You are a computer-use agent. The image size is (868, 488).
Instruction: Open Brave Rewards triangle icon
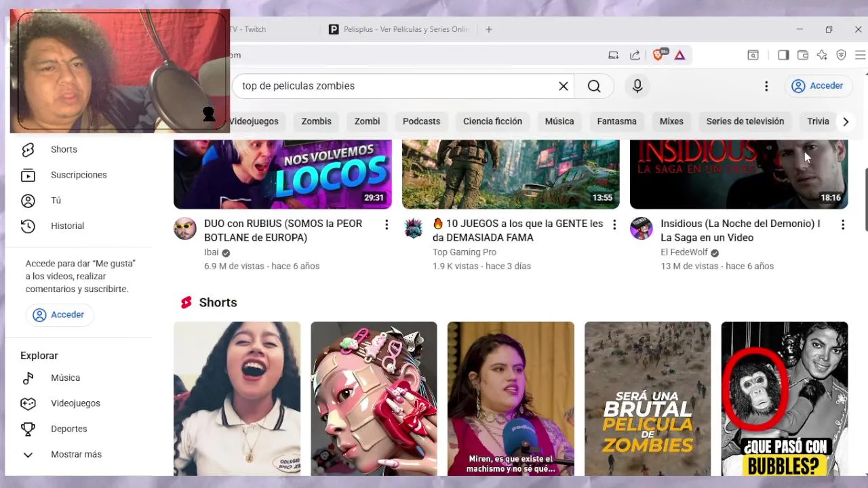(679, 55)
